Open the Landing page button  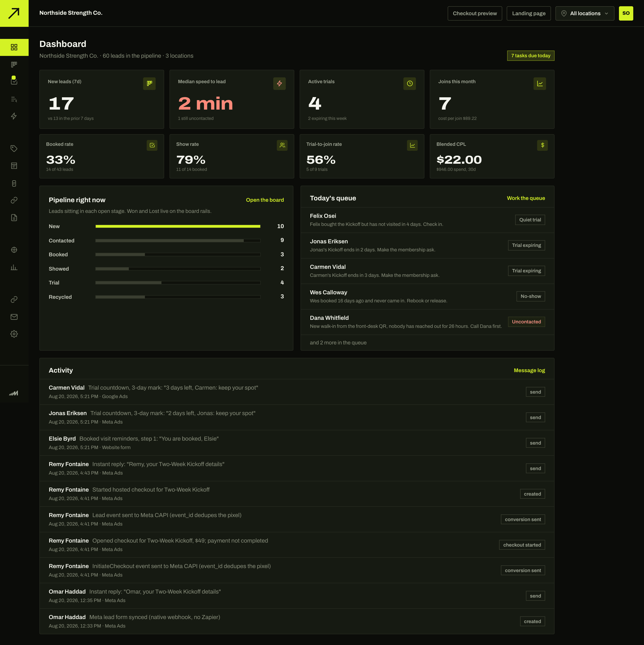[x=528, y=13]
